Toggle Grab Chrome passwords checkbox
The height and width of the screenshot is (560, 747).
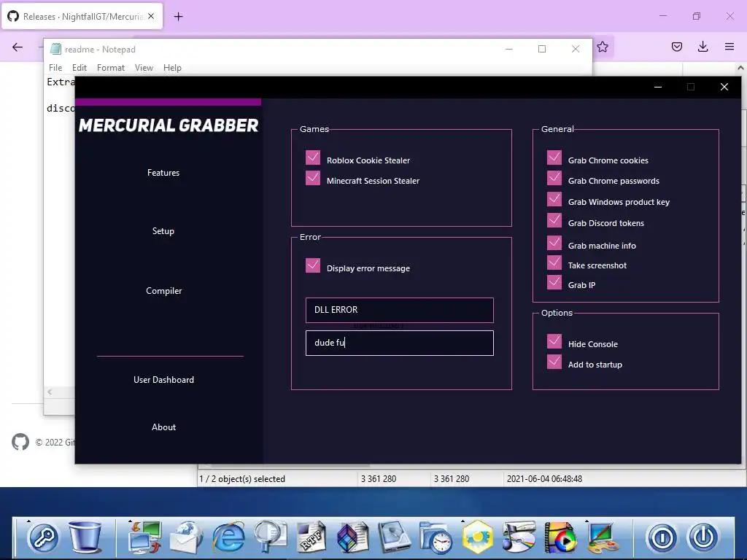pyautogui.click(x=554, y=178)
